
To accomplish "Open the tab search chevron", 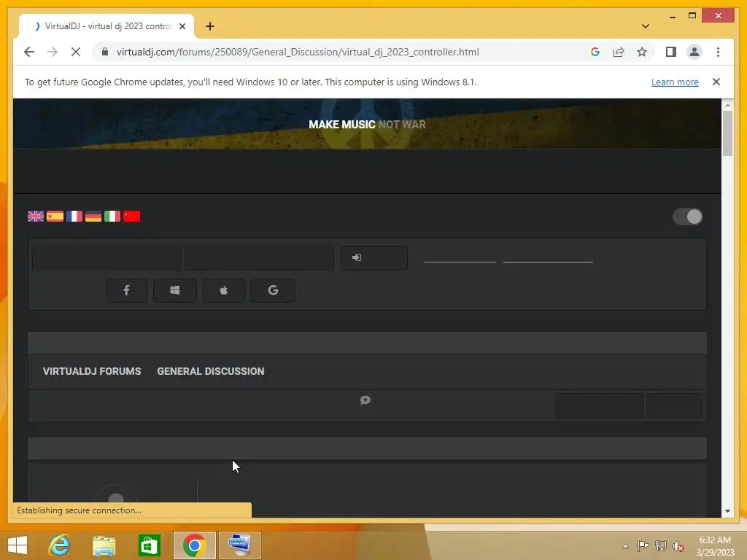I will tap(646, 26).
